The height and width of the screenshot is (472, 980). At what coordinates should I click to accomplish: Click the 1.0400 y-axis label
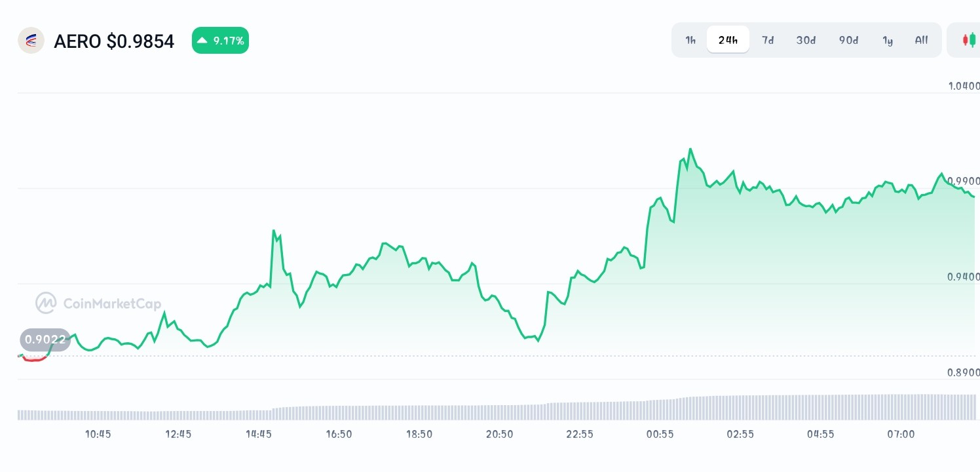pos(964,86)
